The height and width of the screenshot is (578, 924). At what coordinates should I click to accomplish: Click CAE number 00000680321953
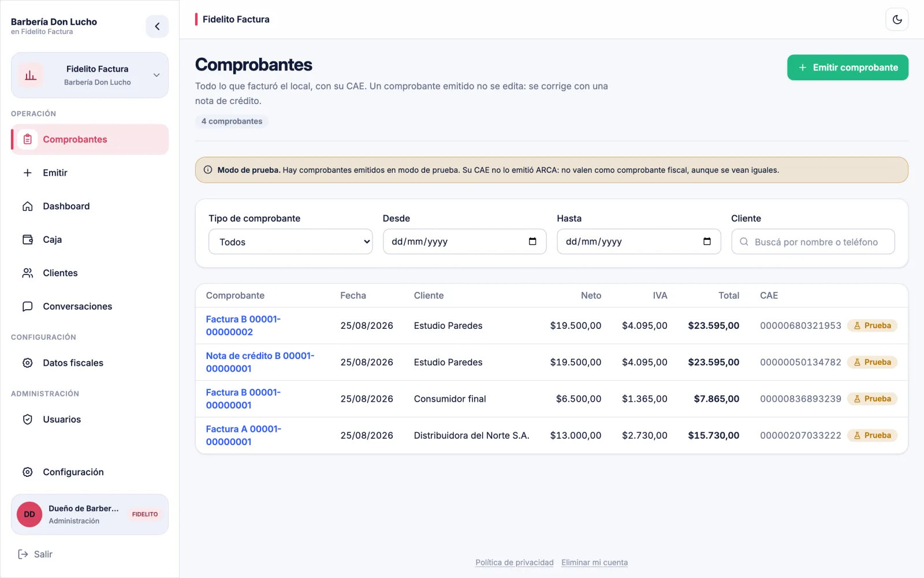tap(800, 325)
